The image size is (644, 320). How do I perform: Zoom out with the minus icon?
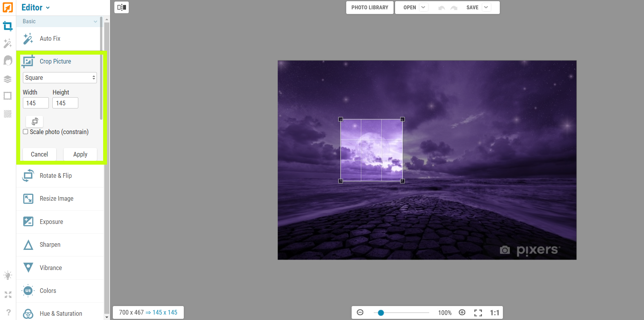(360, 312)
